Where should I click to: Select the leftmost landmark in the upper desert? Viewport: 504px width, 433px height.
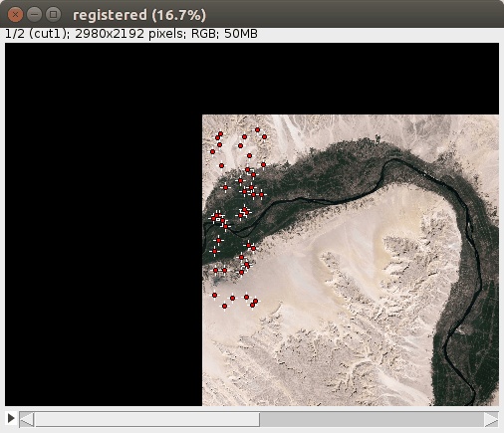[x=212, y=151]
